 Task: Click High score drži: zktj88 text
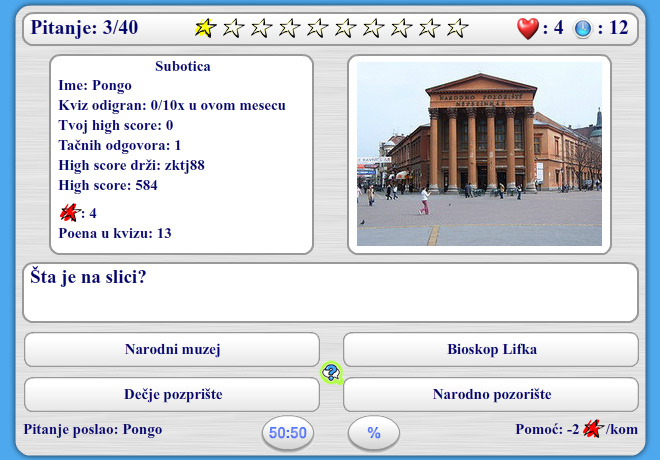coord(132,165)
